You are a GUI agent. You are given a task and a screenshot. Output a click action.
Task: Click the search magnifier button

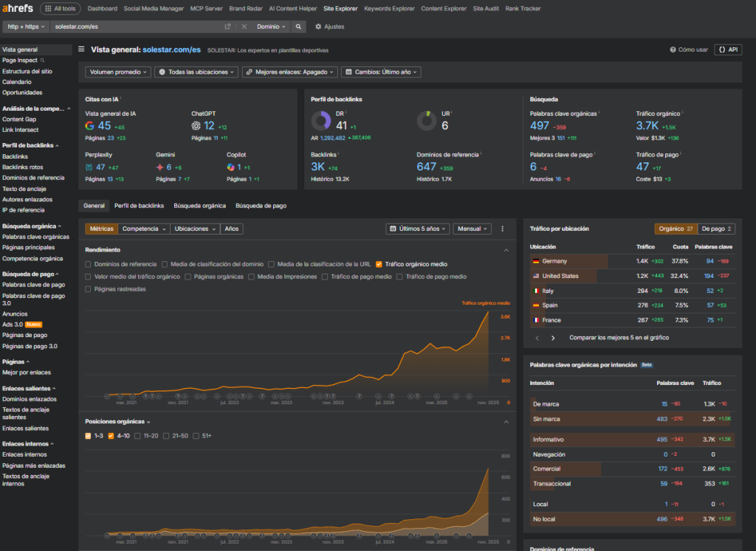click(298, 27)
